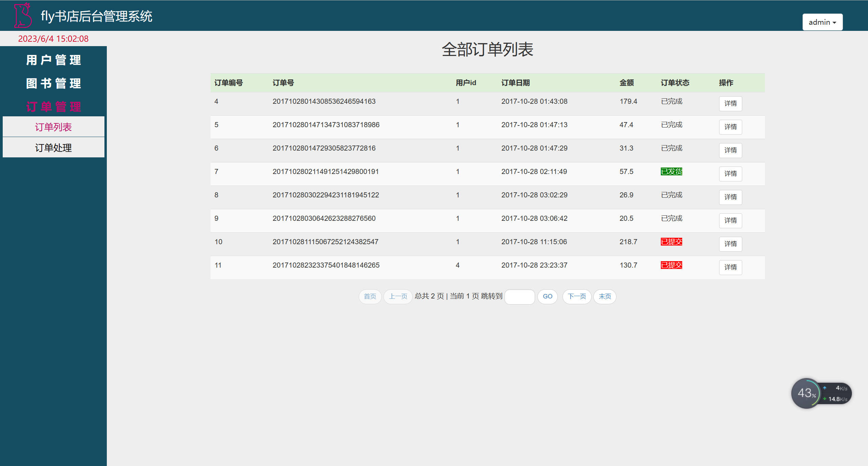
Task: Click the 2023/6/4 clock display
Action: tap(53, 38)
